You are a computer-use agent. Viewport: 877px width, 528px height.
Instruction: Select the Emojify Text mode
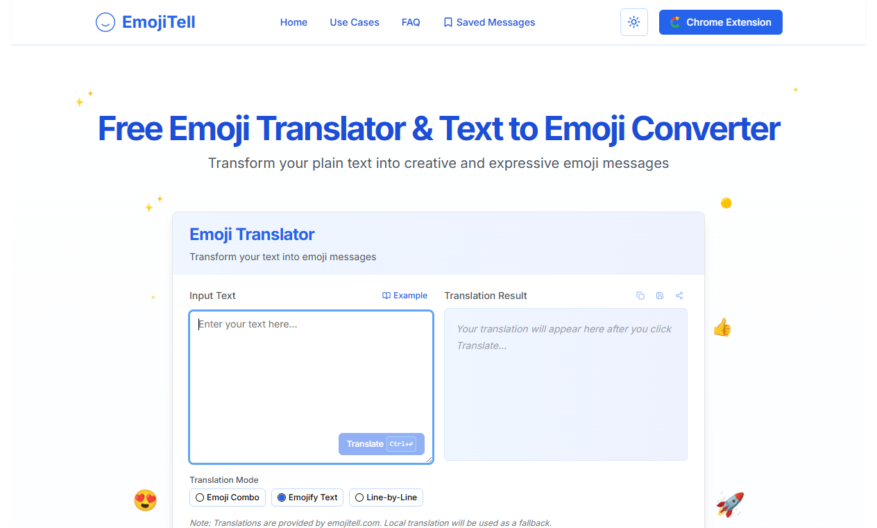tap(307, 497)
